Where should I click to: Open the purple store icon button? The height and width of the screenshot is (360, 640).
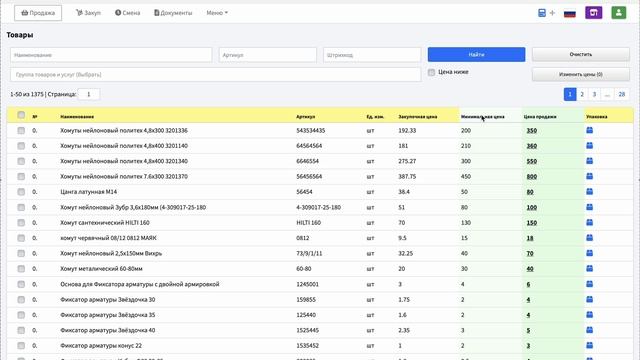click(x=593, y=13)
